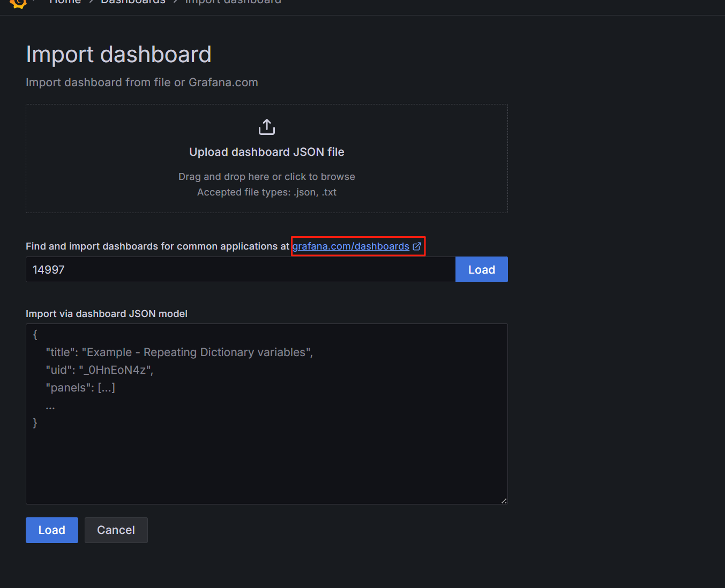Screen dimensions: 725x588
Task: Click Load button next to dashboard ID field
Action: pyautogui.click(x=482, y=269)
